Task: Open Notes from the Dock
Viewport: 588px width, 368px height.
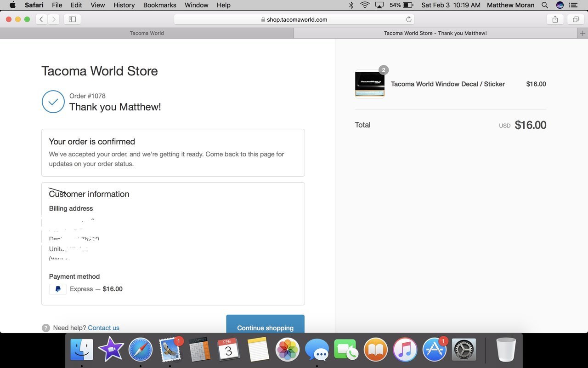Action: tap(258, 350)
